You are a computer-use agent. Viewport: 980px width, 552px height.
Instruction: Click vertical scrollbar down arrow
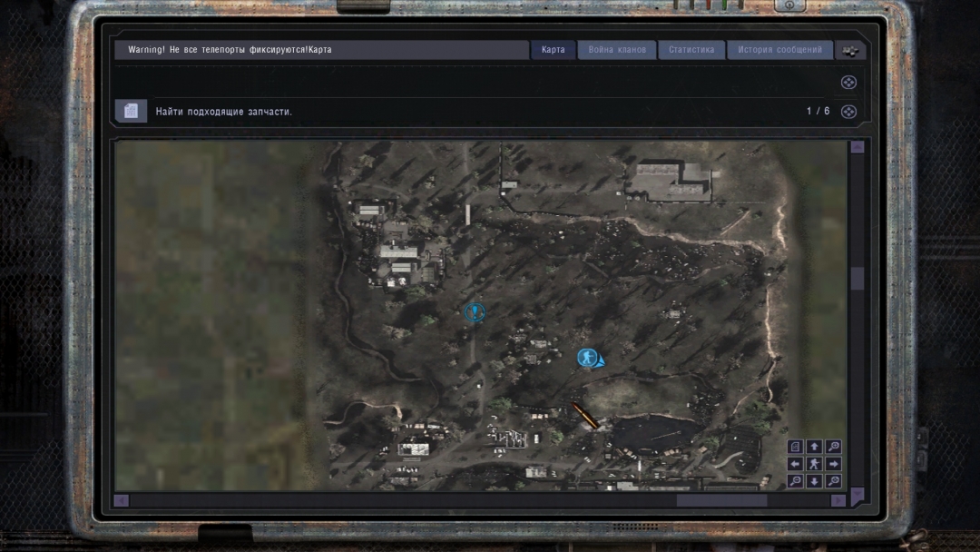tap(857, 495)
